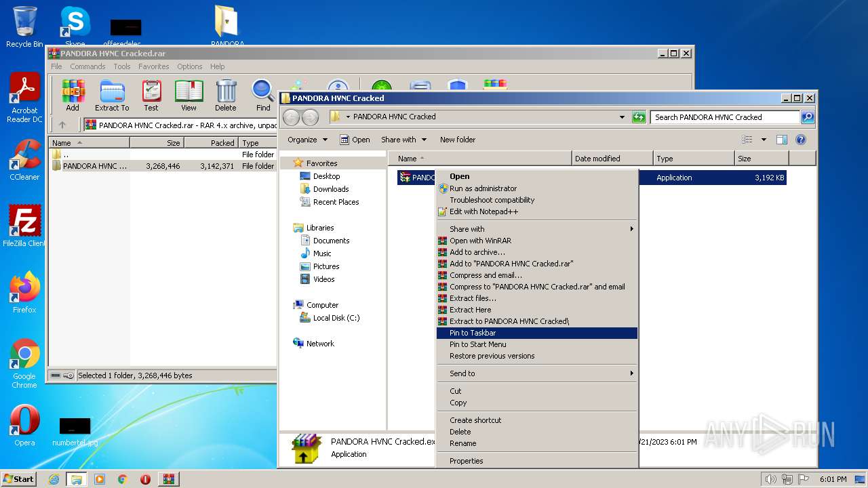Select FileZilla Client desktop icon
868x488 pixels.
coord(24,226)
